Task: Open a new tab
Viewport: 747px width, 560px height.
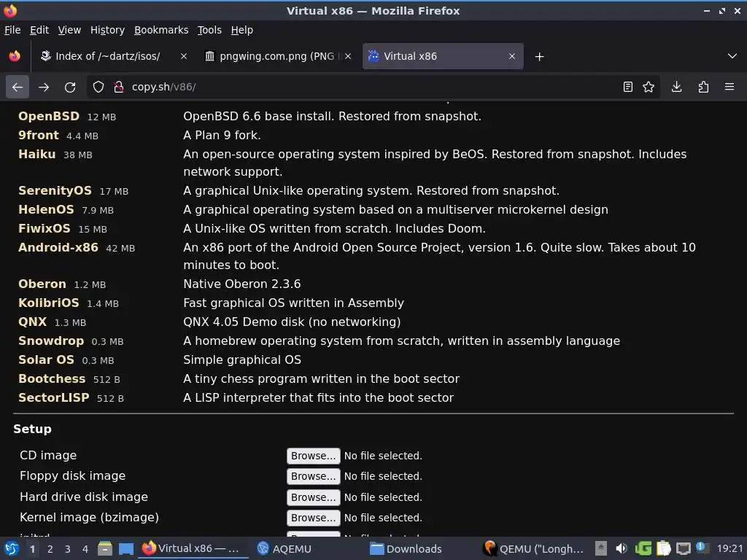Action: (x=539, y=57)
